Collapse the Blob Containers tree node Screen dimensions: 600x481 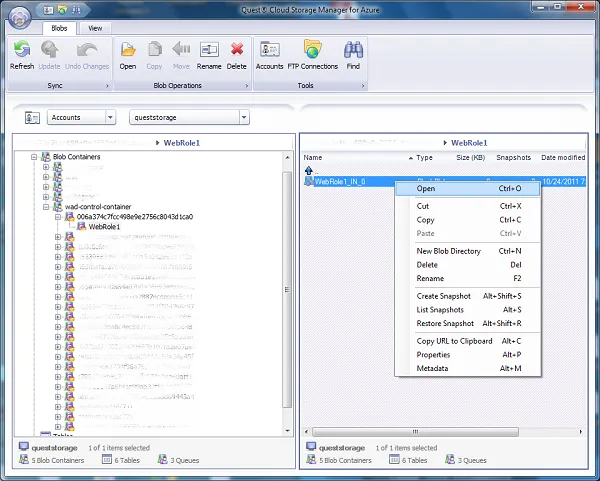pos(33,157)
